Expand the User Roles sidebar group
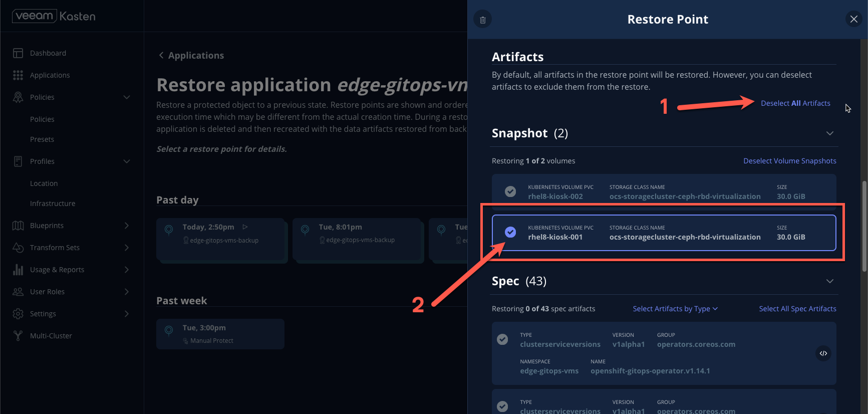The width and height of the screenshot is (868, 414). pos(127,292)
